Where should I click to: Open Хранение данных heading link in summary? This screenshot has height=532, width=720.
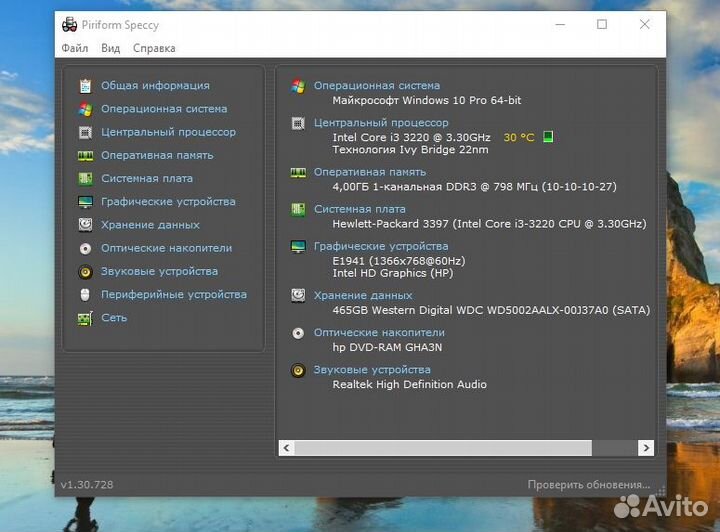pyautogui.click(x=363, y=296)
